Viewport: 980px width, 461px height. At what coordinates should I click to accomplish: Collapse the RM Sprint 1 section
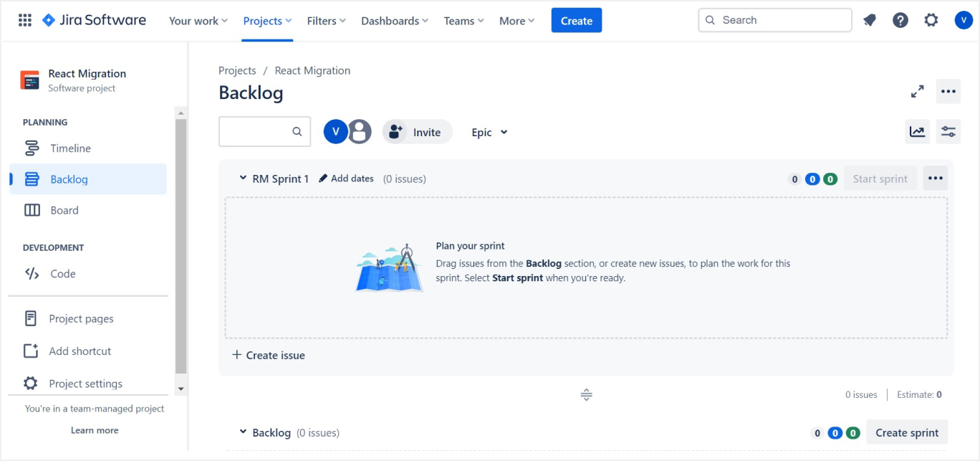point(243,179)
